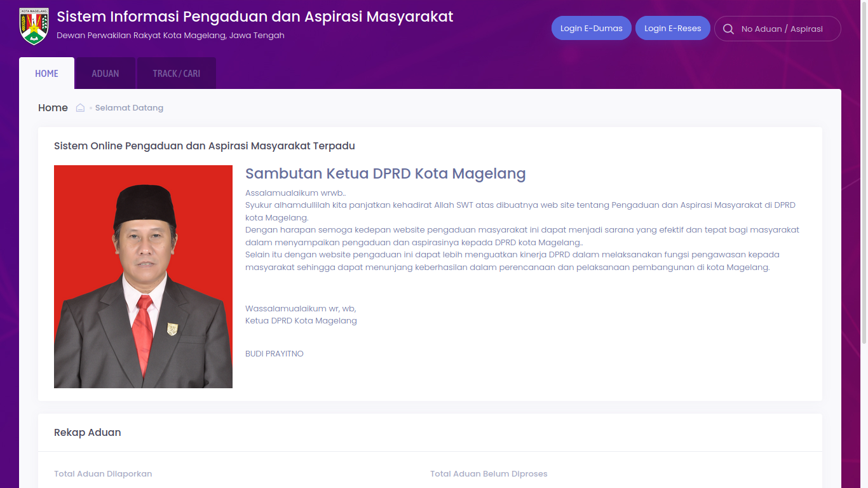868x488 pixels.
Task: Click the photo of the Ketua DPRD
Action: (143, 276)
